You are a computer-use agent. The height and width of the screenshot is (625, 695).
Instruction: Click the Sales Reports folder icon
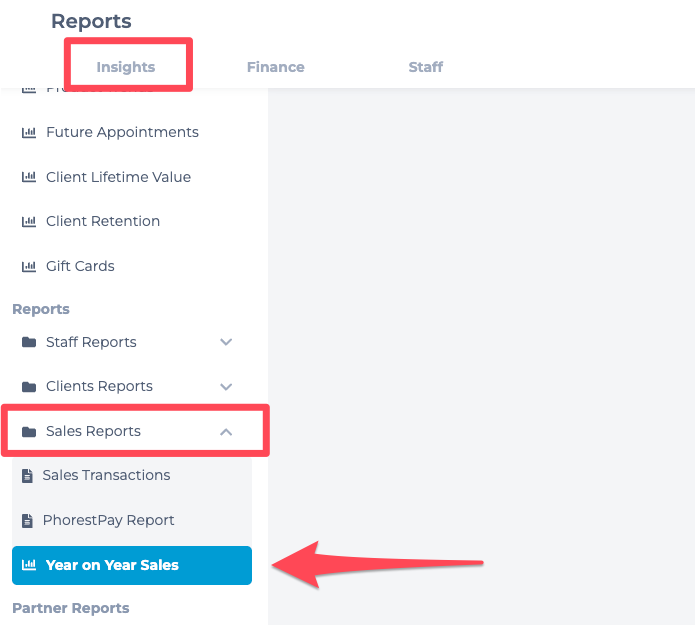click(x=29, y=431)
